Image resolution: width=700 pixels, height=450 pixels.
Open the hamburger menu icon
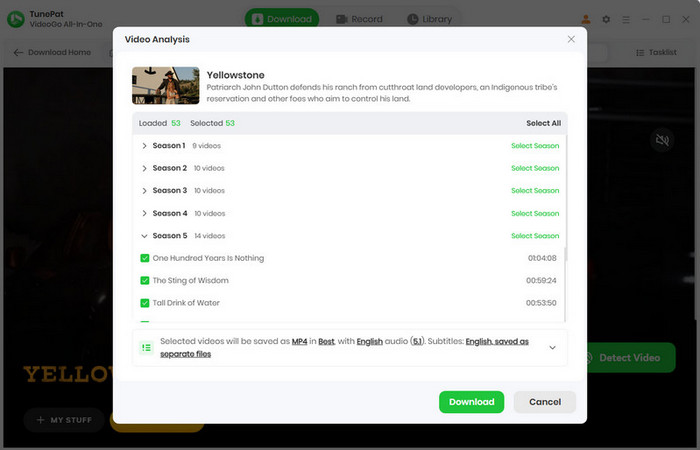626,19
